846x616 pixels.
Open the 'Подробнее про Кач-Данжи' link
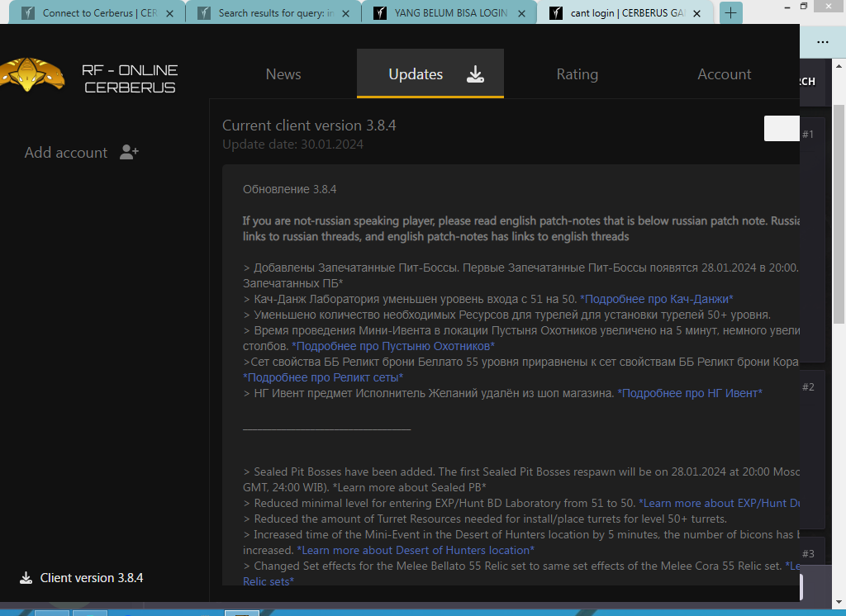(x=656, y=299)
